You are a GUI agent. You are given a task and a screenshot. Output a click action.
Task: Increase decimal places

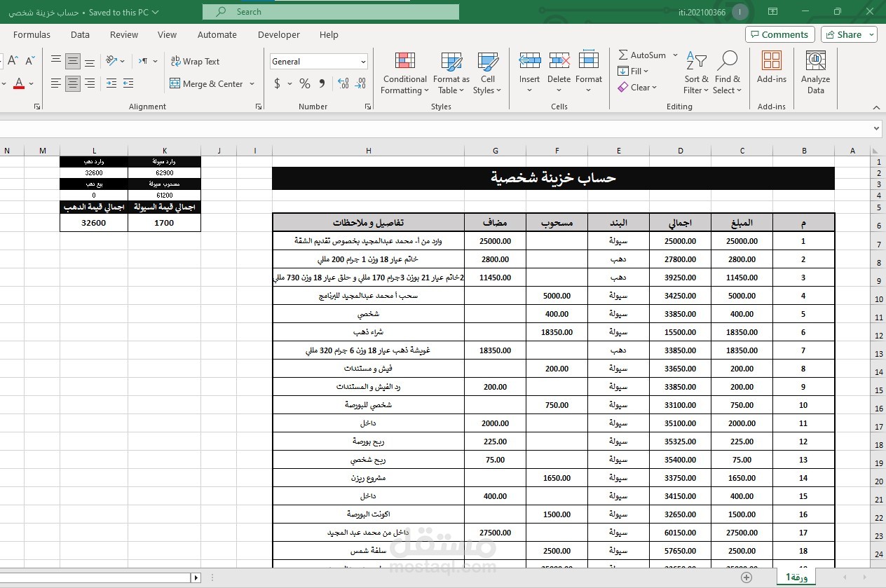click(343, 83)
